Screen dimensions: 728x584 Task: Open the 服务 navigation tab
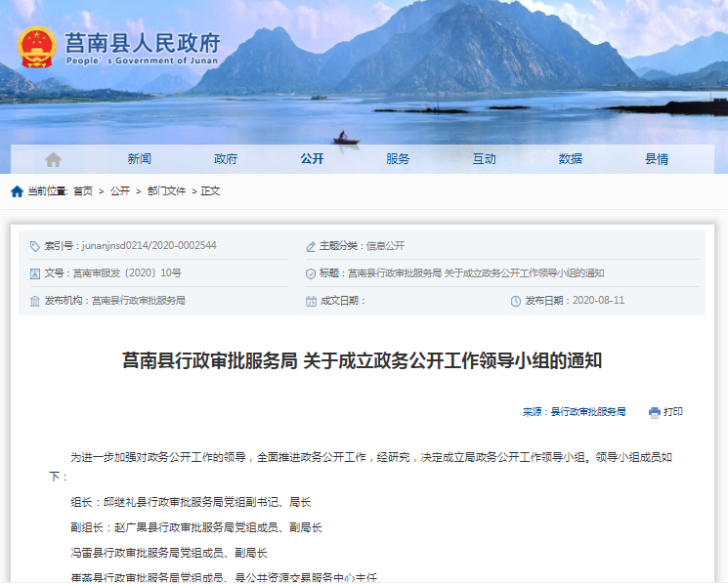[398, 159]
